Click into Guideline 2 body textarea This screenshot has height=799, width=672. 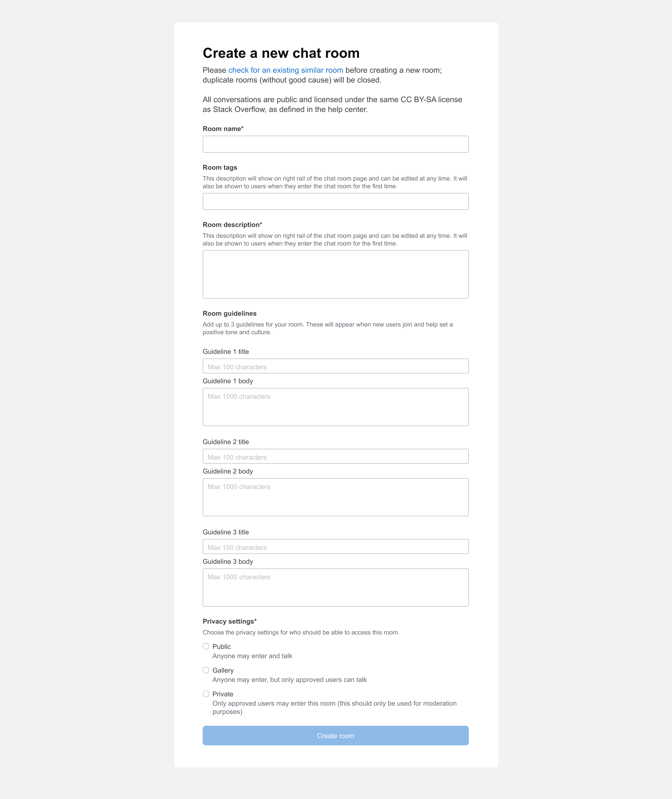(335, 497)
